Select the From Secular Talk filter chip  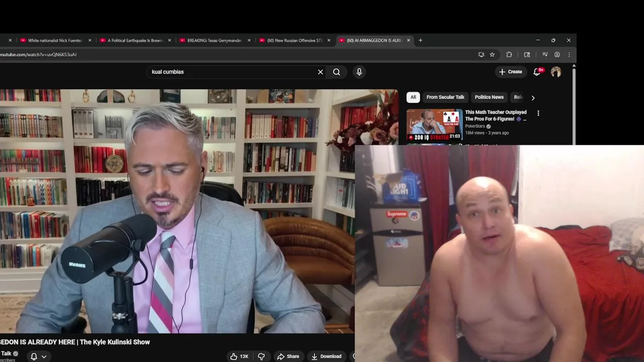(445, 97)
